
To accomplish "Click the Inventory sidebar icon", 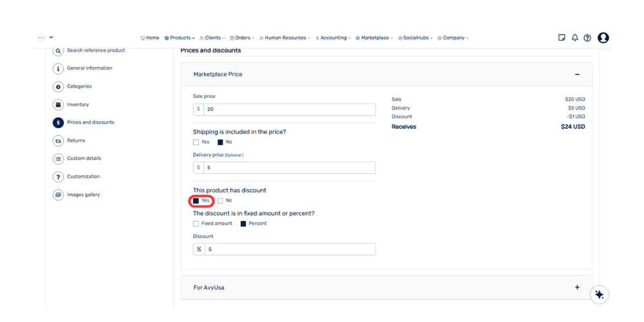I will [x=58, y=104].
